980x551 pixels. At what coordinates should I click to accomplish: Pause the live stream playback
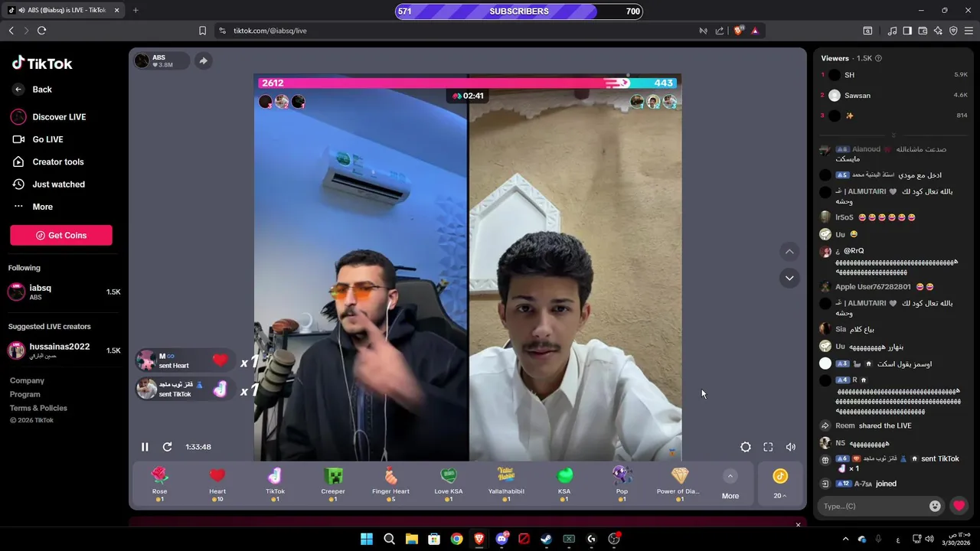[x=145, y=447]
